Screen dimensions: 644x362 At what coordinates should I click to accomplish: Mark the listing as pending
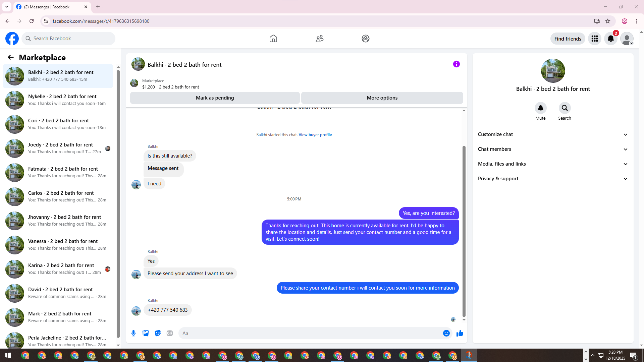215,98
